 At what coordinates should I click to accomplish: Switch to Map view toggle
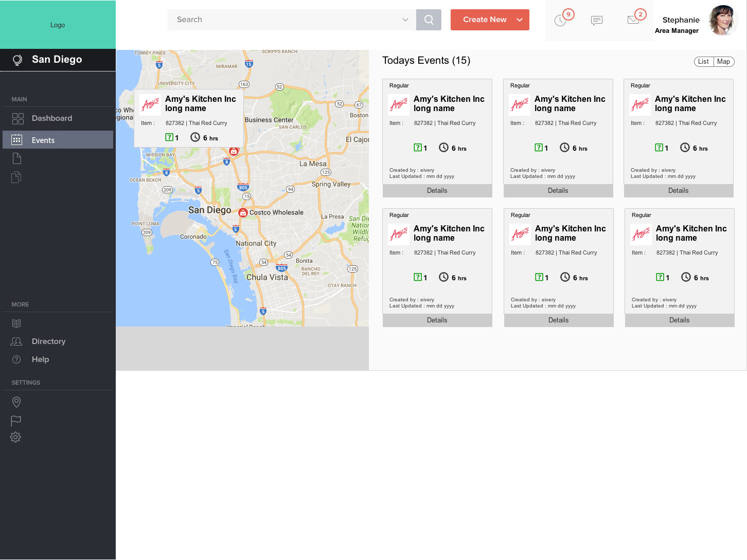(723, 62)
